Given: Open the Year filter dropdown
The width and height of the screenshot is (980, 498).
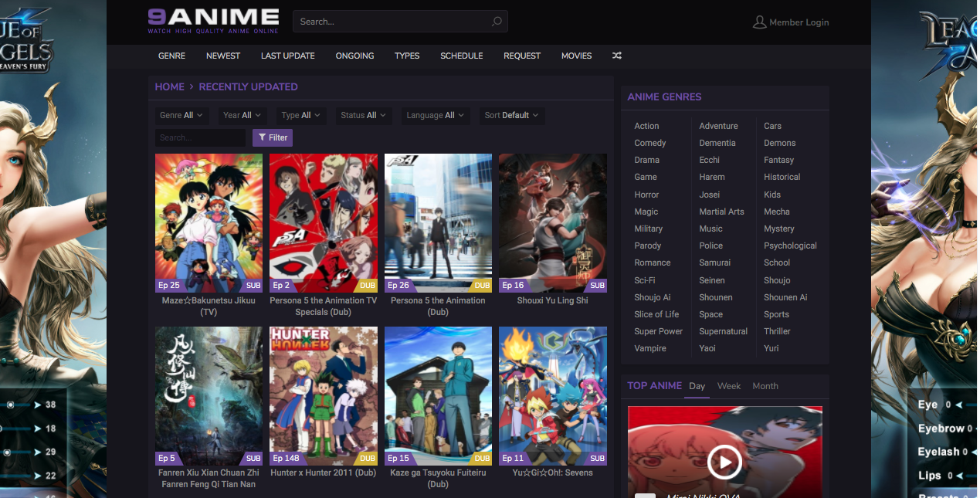Looking at the screenshot, I should 242,115.
